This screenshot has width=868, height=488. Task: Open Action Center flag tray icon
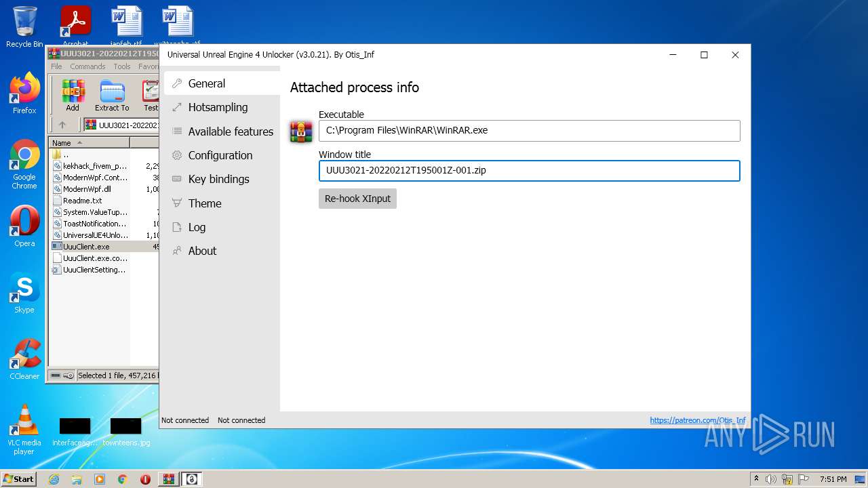click(x=802, y=479)
